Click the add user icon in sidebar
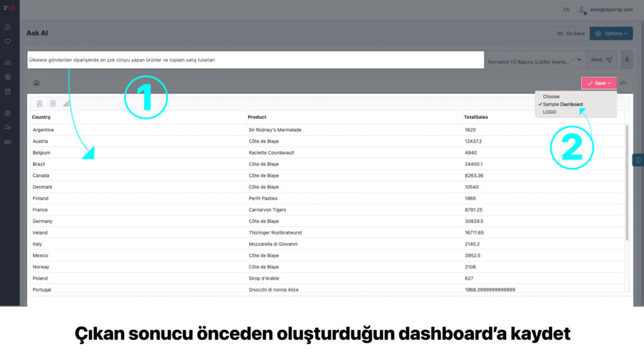 [8, 128]
